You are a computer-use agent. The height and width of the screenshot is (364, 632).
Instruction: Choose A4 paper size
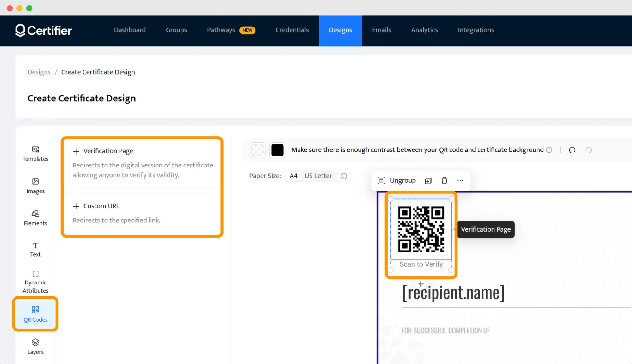tap(293, 176)
